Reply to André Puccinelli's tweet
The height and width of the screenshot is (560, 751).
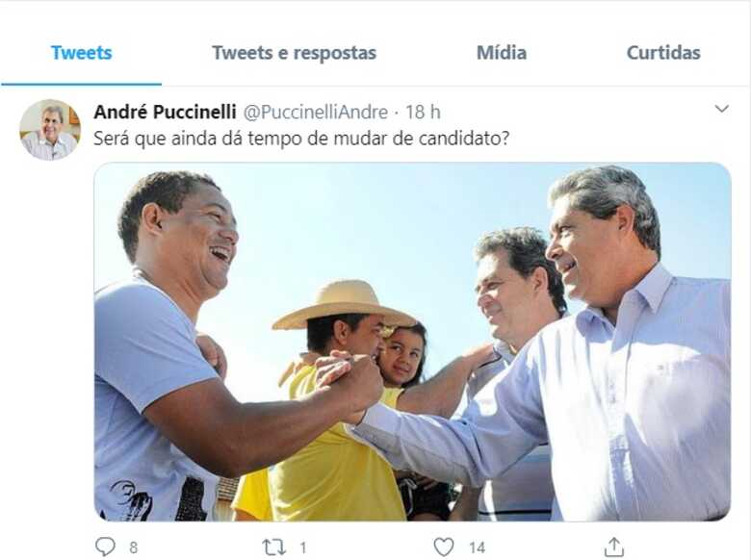[105, 547]
